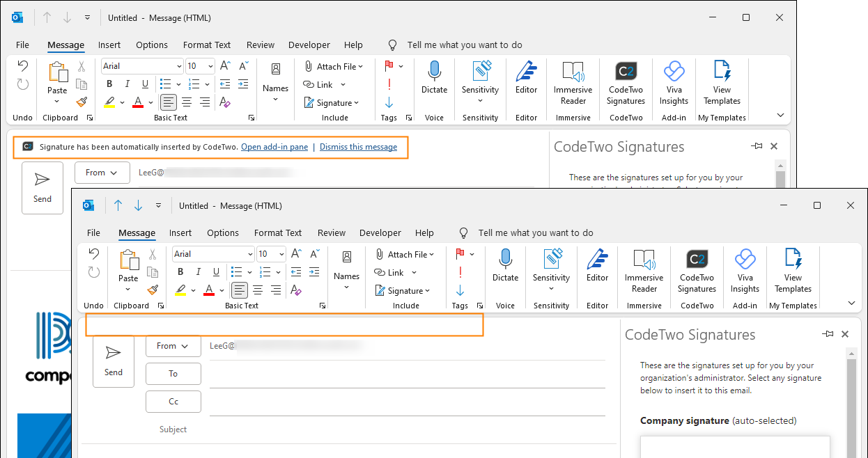Open Format Text tab in front window
The width and height of the screenshot is (868, 458).
click(278, 233)
